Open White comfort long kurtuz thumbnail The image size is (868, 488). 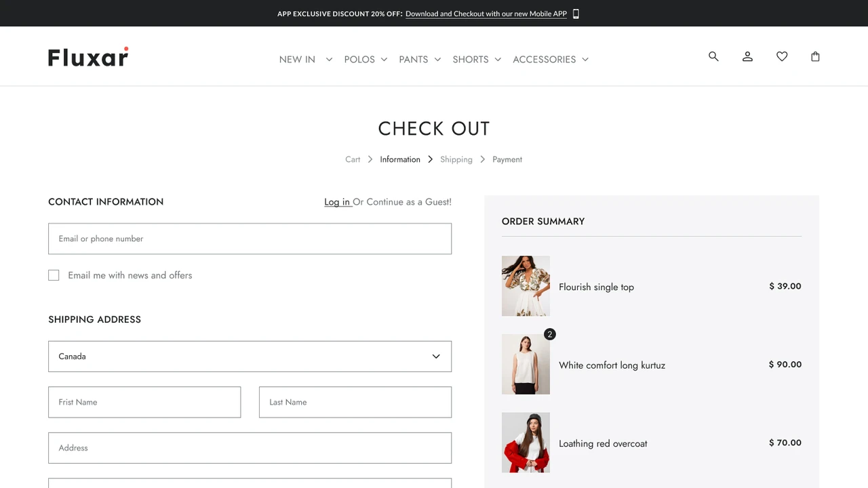pyautogui.click(x=526, y=364)
